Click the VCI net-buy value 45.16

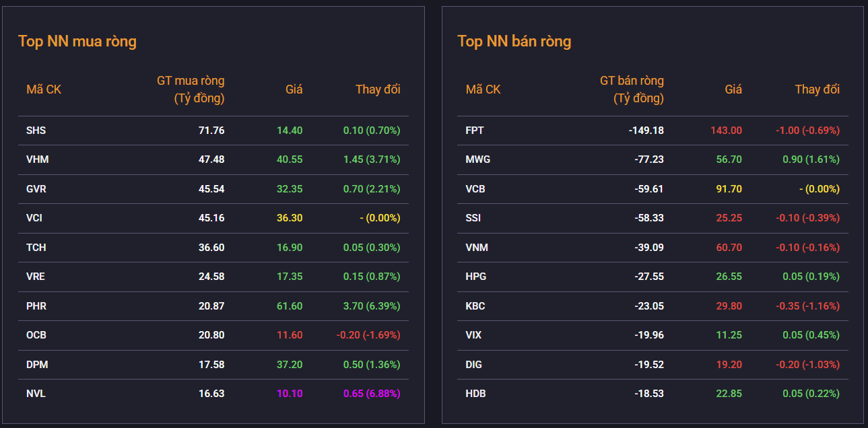click(211, 218)
